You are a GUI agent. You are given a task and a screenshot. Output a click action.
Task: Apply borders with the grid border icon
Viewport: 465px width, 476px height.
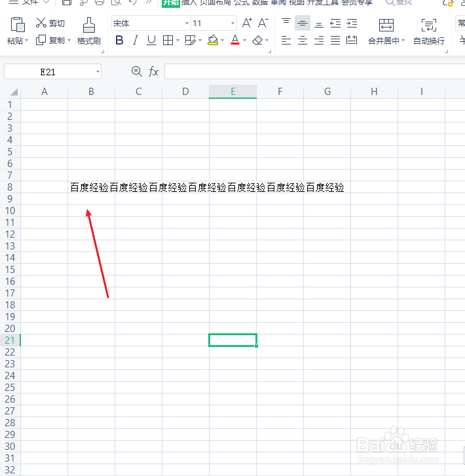[168, 40]
